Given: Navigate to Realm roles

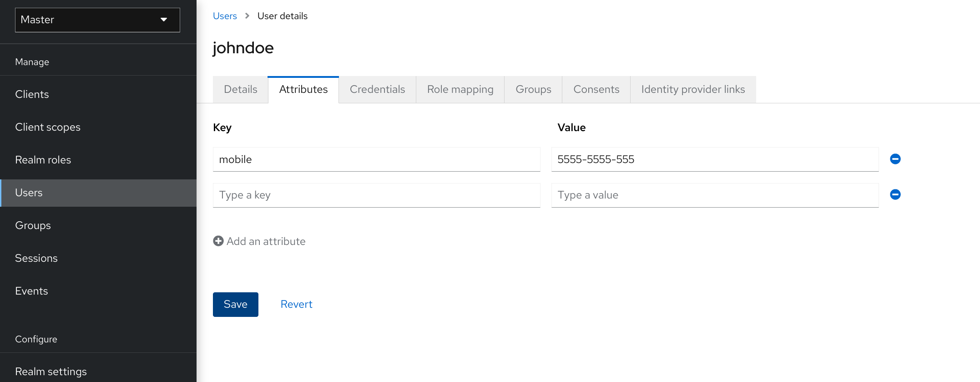Looking at the screenshot, I should coord(98,160).
